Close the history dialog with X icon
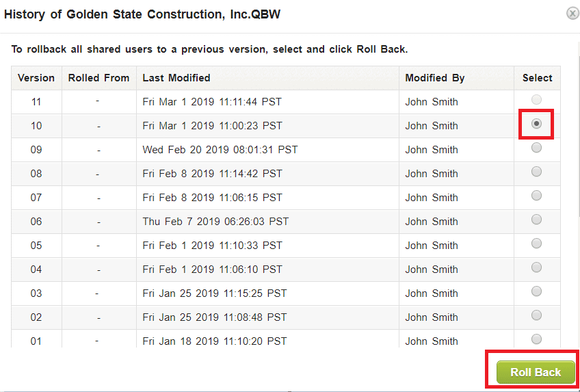 (572, 14)
